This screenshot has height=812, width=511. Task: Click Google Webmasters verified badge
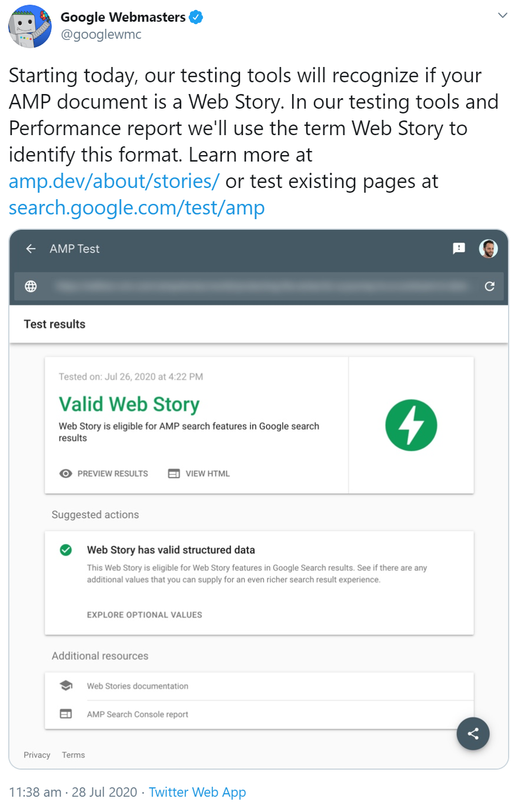pyautogui.click(x=195, y=17)
